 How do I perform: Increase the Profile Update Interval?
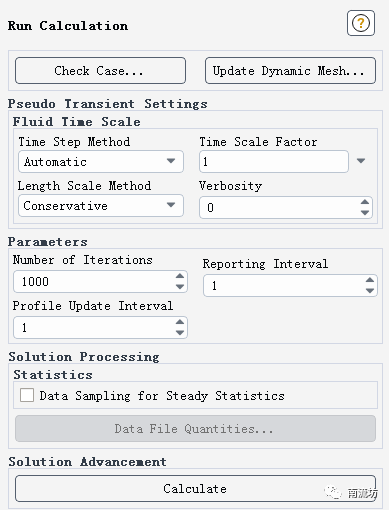click(180, 322)
